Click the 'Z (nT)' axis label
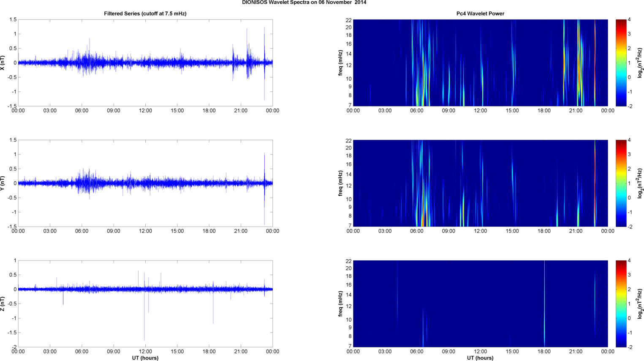This screenshot has height=361, width=644. tap(3, 304)
